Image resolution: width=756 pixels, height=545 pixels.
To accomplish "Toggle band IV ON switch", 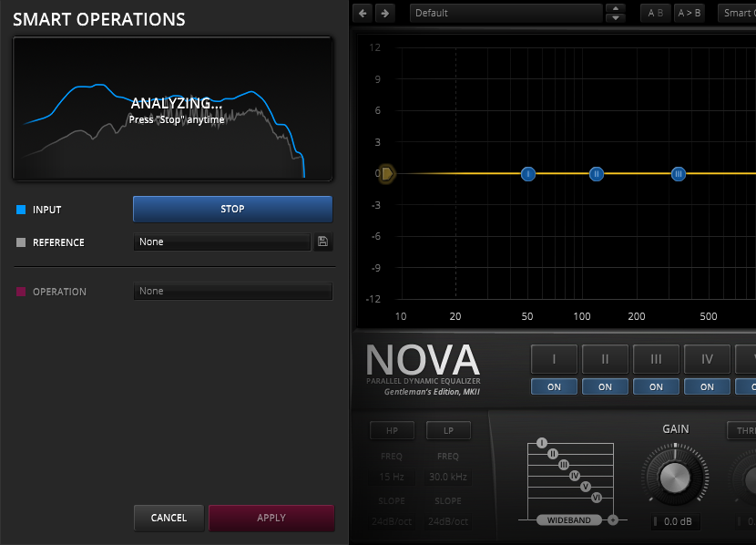I will [x=707, y=386].
